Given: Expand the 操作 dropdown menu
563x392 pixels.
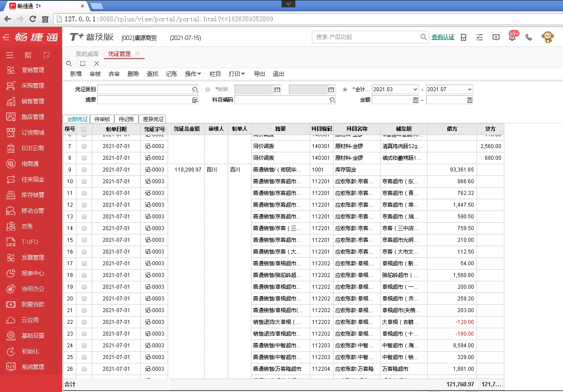Looking at the screenshot, I should (193, 74).
